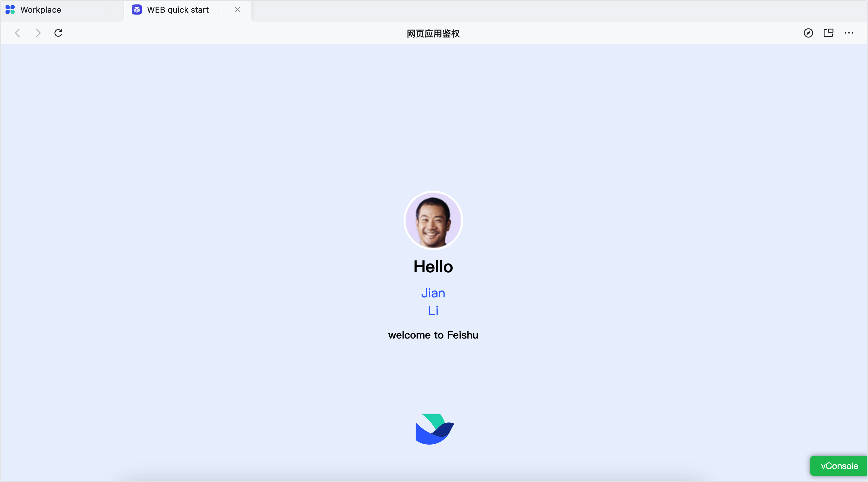Click the name text "Jian"
This screenshot has height=482, width=868.
pyautogui.click(x=433, y=293)
